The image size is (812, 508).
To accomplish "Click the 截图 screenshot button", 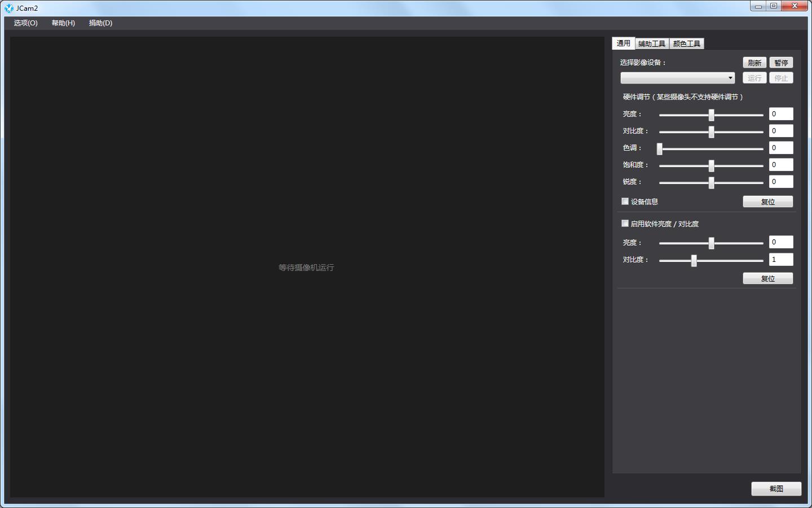I will pyautogui.click(x=776, y=489).
